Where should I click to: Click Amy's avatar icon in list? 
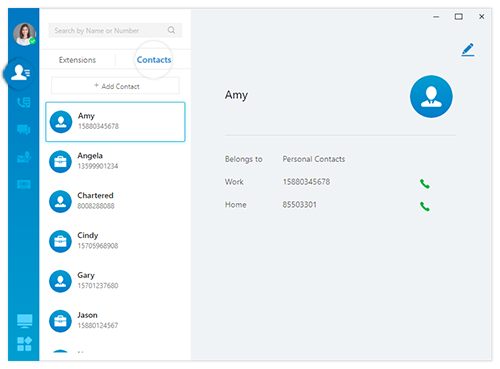click(61, 122)
